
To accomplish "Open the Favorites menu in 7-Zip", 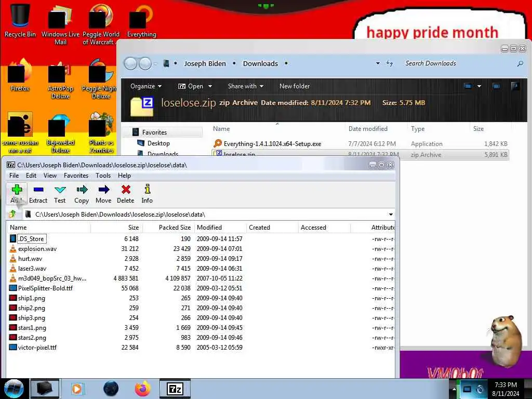I will click(x=76, y=176).
